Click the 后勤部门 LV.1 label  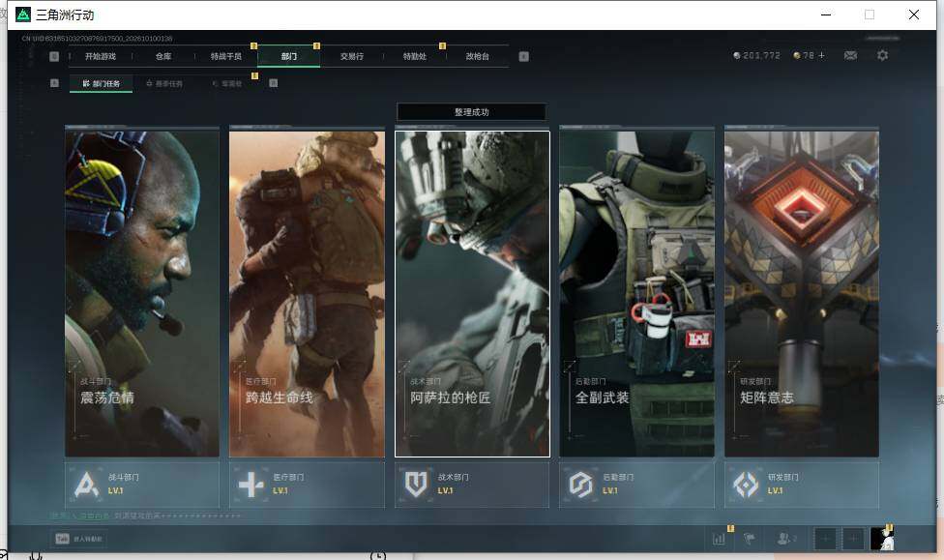click(618, 484)
